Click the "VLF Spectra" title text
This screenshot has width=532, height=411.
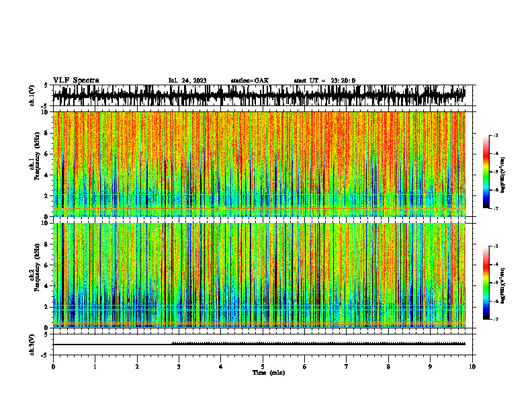pos(76,81)
